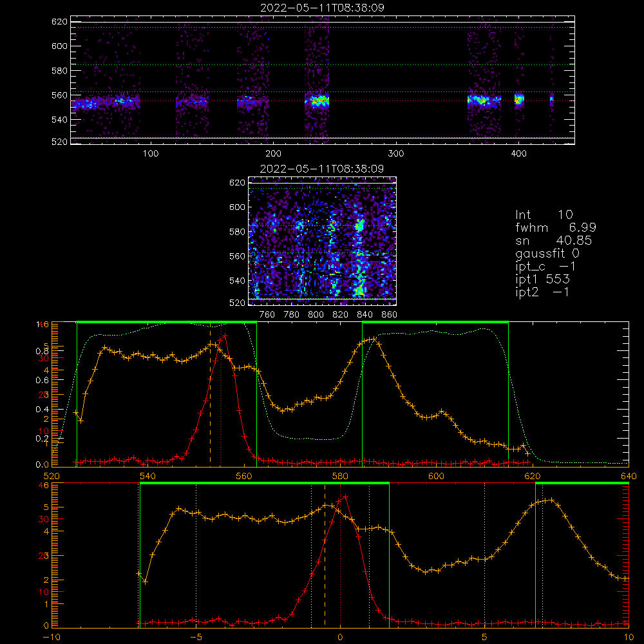Click x-axis label 520 of the upper profile plot

click(52, 476)
